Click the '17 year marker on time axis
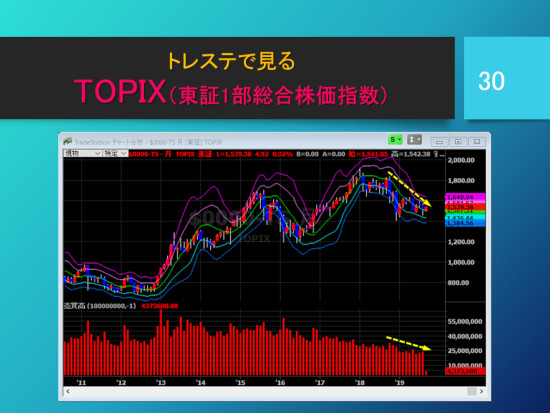Screen dimensions: 550x413 point(320,382)
